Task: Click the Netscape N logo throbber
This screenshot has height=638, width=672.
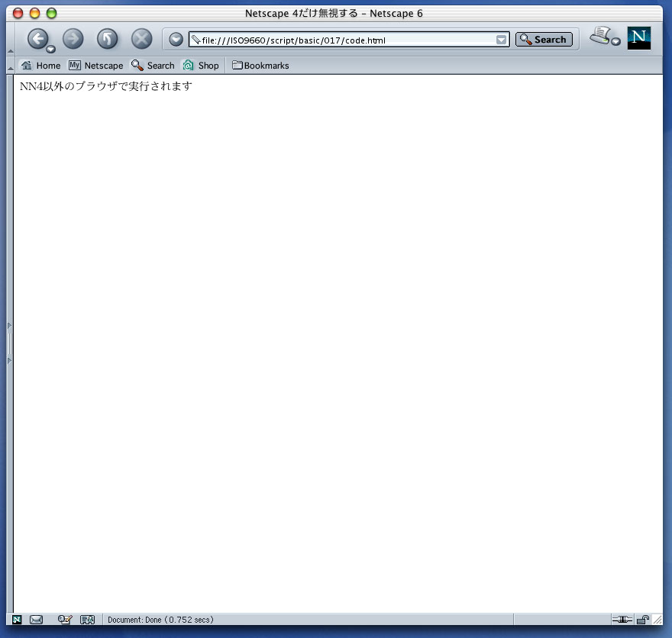Action: (639, 37)
